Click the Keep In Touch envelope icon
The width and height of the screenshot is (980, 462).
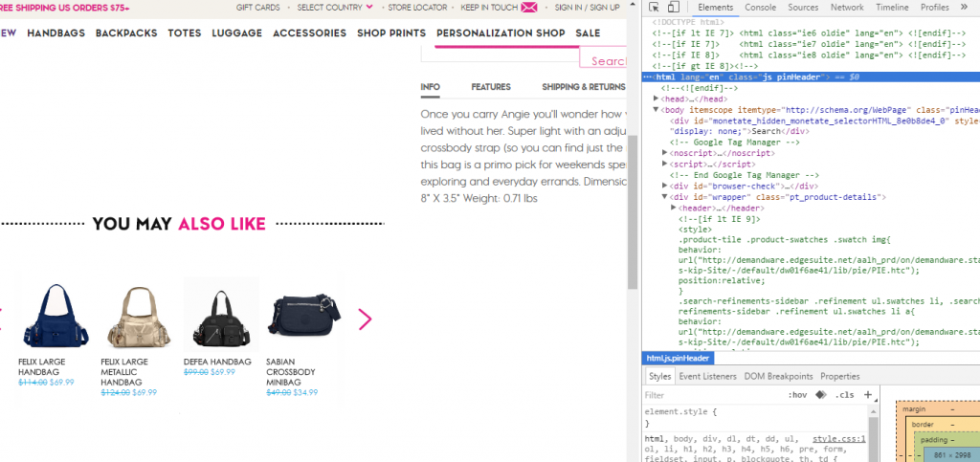[528, 8]
